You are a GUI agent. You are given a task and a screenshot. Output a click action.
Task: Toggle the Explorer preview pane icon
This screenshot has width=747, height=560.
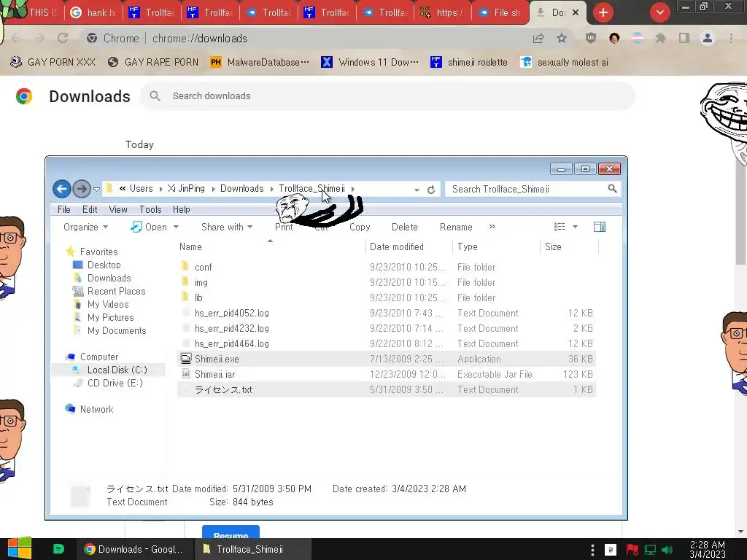[600, 227]
